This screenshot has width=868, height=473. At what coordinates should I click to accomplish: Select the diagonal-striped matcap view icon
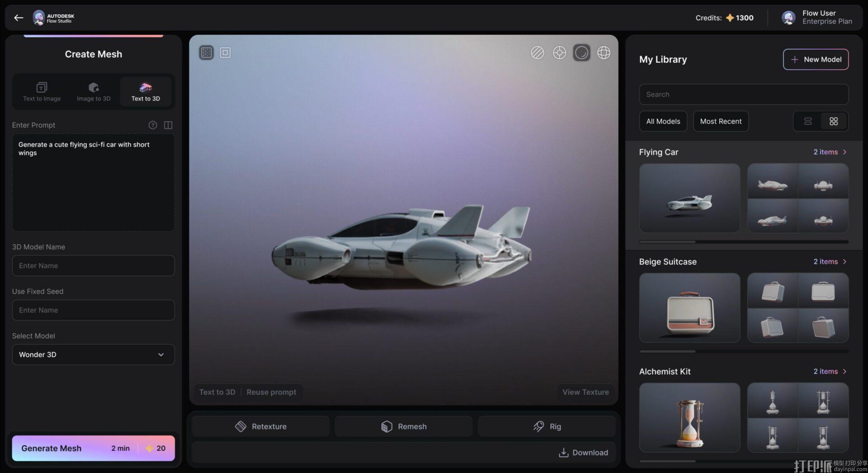pyautogui.click(x=537, y=52)
